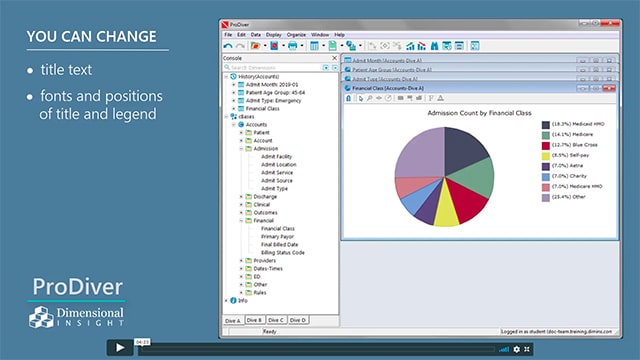Screen dimensions: 640x360
Task: Select Billing Status Code in the tree
Action: click(282, 253)
